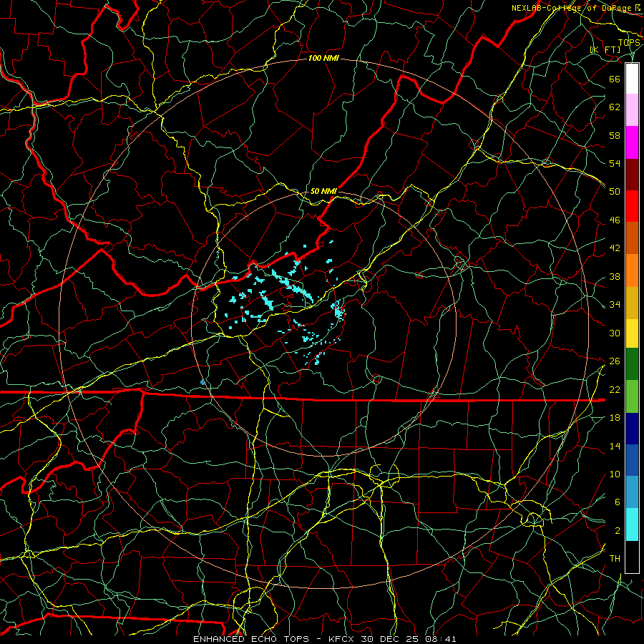Image resolution: width=644 pixels, height=644 pixels.
Task: Click the '34' scale label
Action: click(x=615, y=304)
